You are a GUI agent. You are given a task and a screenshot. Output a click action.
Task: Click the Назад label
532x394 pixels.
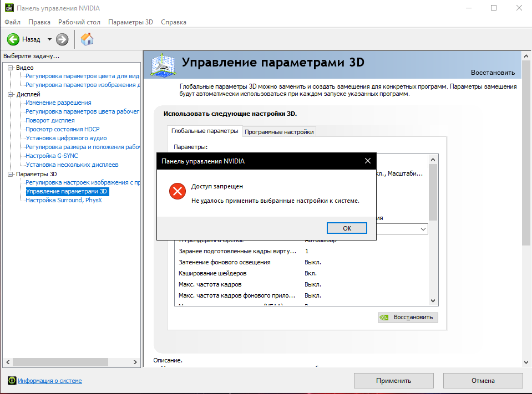pyautogui.click(x=31, y=39)
